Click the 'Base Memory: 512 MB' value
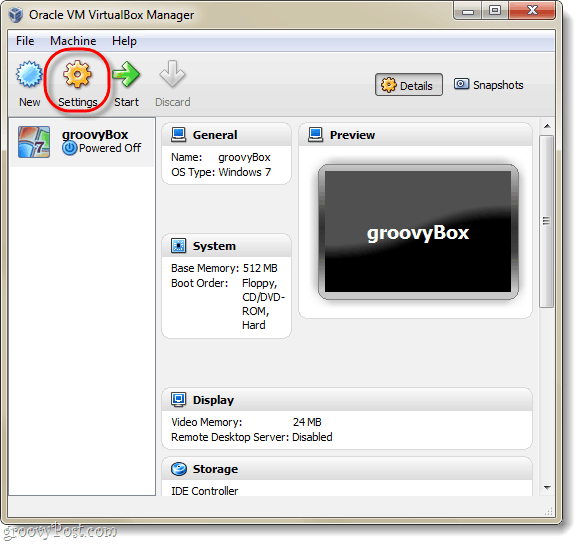Image resolution: width=583 pixels, height=545 pixels. 260,268
